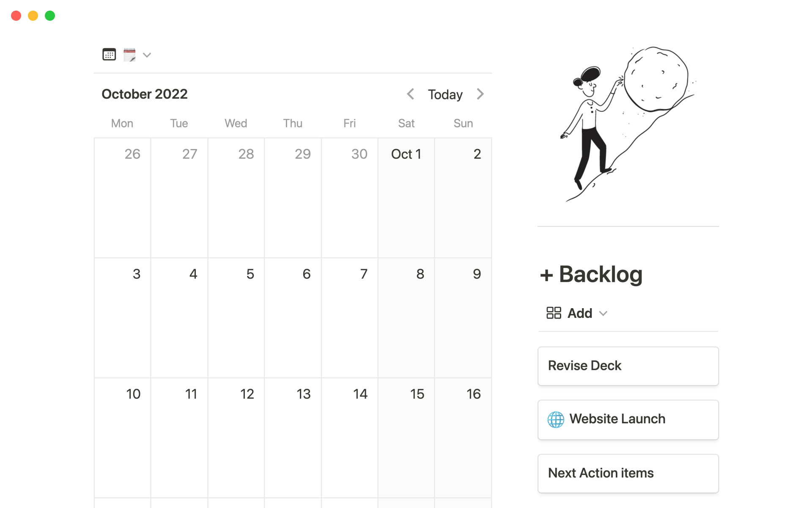
Task: Open the Next Action items card
Action: [x=628, y=473]
